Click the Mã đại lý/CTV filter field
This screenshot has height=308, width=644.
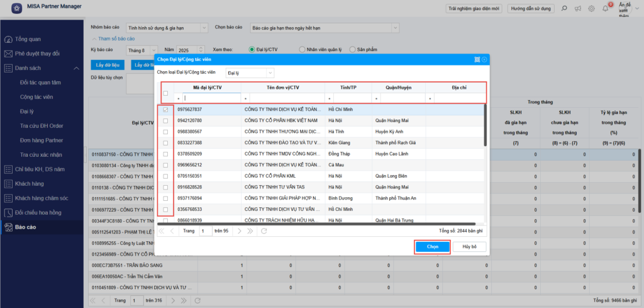212,99
